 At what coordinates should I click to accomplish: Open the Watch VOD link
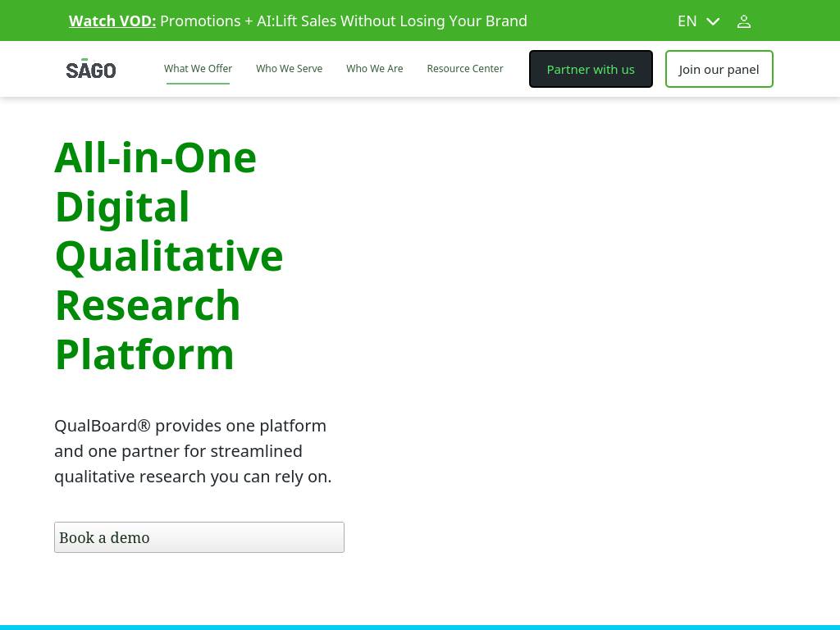[x=112, y=21]
